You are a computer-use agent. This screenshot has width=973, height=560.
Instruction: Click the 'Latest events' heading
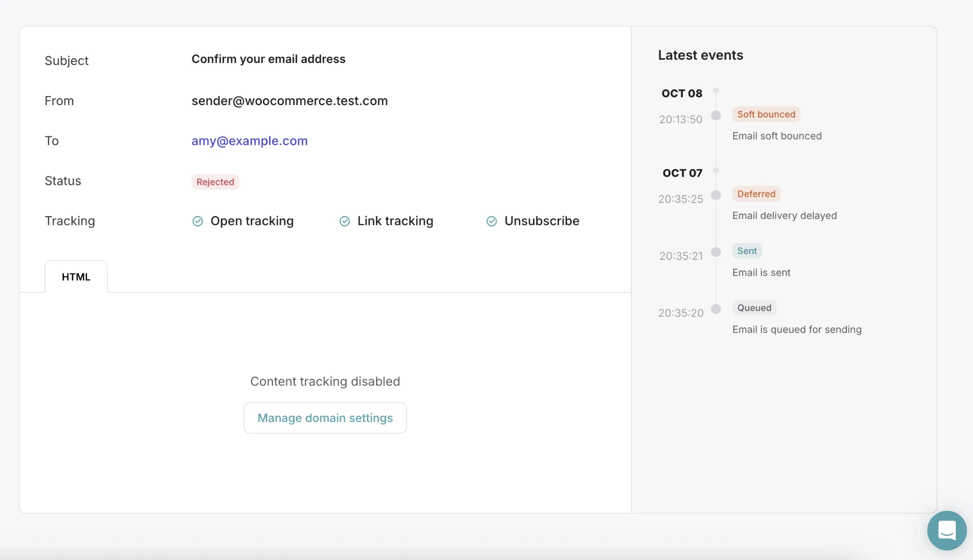tap(701, 55)
